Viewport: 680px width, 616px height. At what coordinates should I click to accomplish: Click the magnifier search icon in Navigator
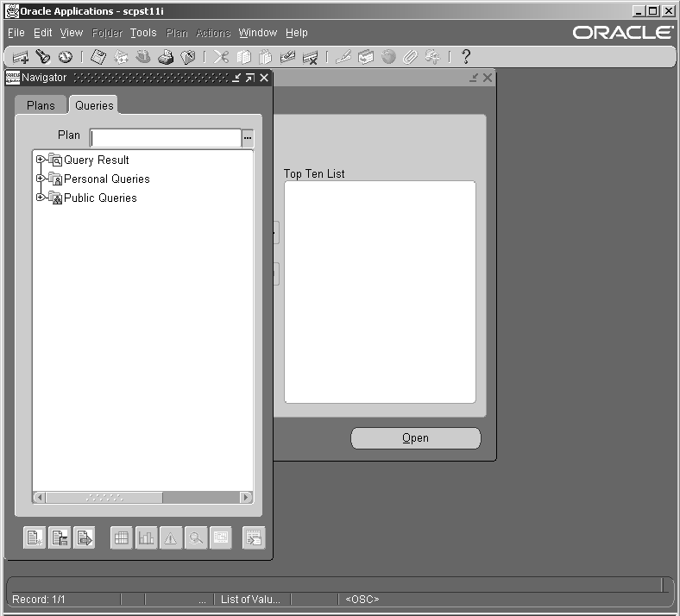[196, 538]
